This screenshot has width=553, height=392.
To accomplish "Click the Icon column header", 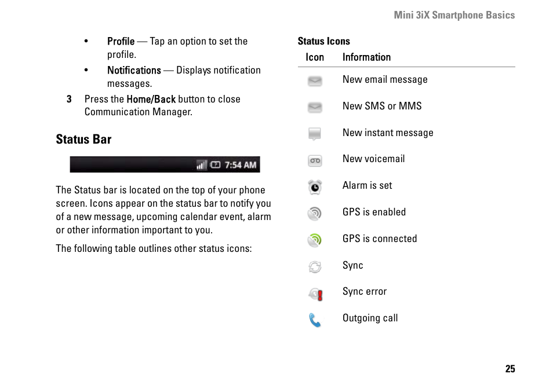I will (315, 57).
